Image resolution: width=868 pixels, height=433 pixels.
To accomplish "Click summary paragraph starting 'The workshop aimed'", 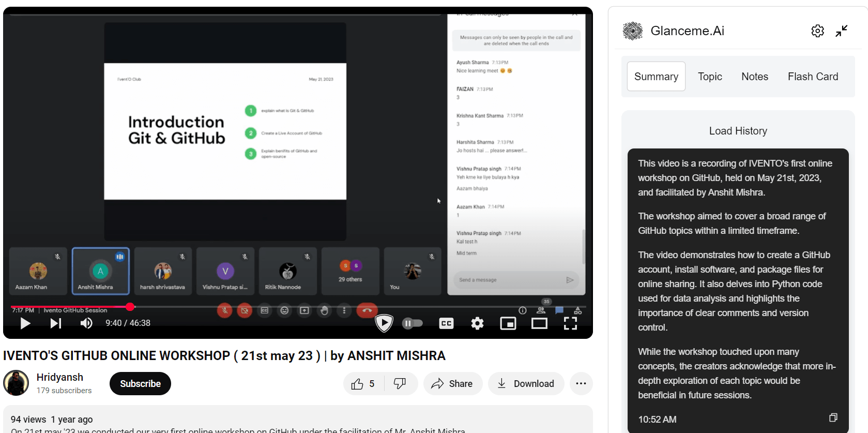I will coord(732,223).
